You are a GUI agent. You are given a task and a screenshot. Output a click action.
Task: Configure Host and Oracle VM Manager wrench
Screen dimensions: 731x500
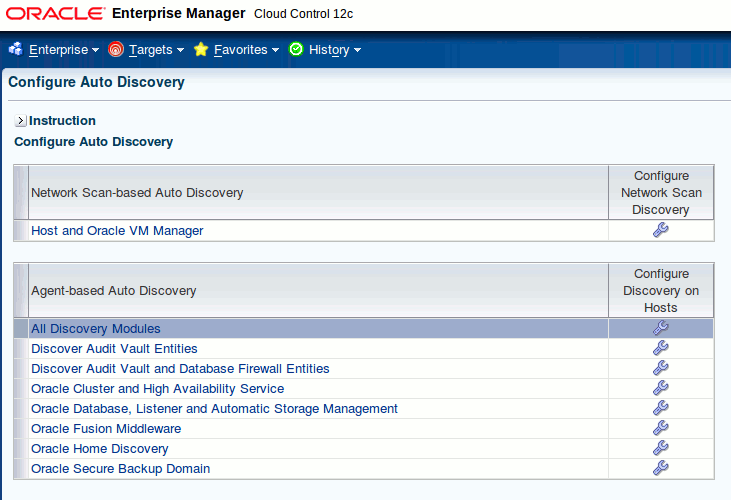661,230
